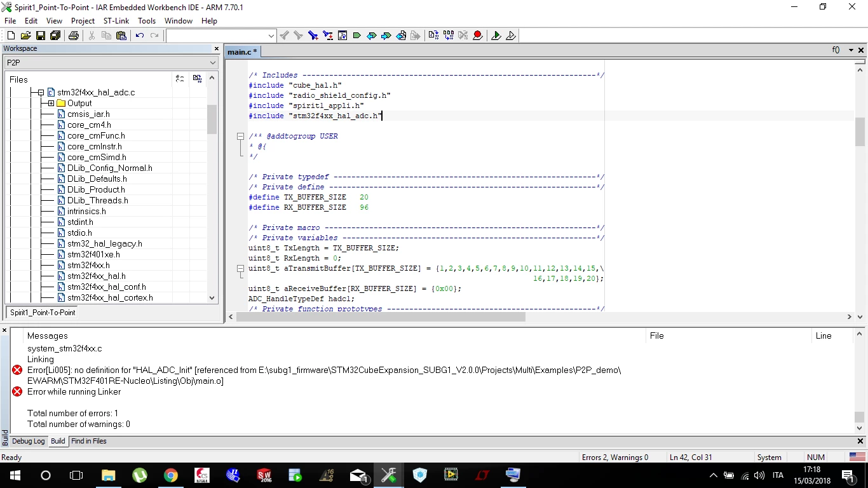Screen dimensions: 868x488
Task: Click the red Toggle Breakpoint icon
Action: (478, 36)
